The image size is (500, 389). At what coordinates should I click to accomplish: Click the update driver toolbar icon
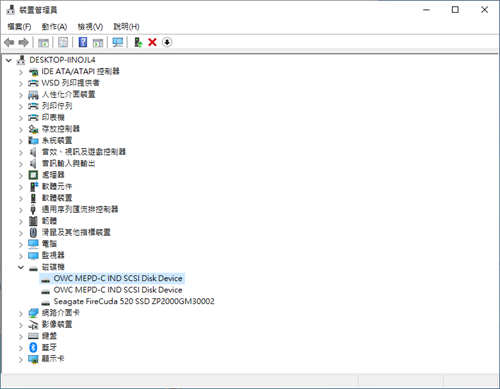(138, 42)
